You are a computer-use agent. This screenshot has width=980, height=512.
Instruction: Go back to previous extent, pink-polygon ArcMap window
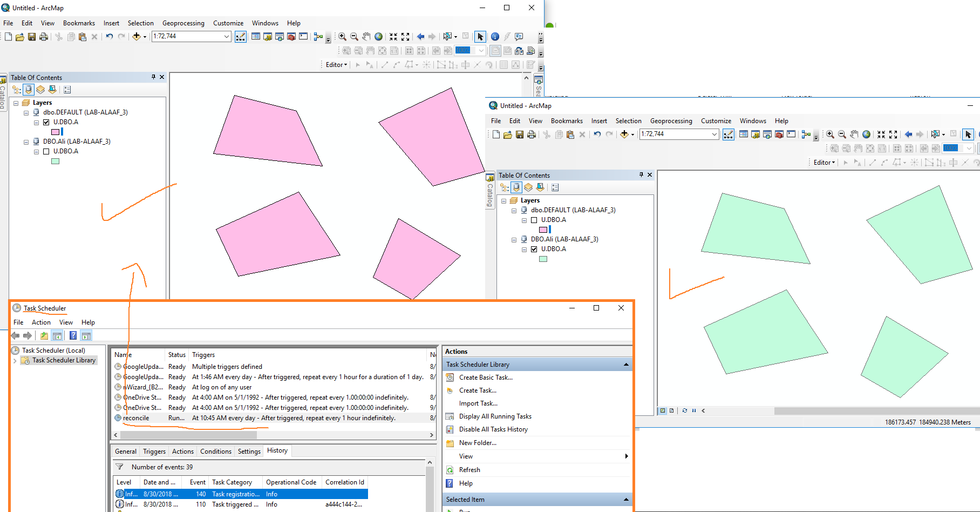420,37
